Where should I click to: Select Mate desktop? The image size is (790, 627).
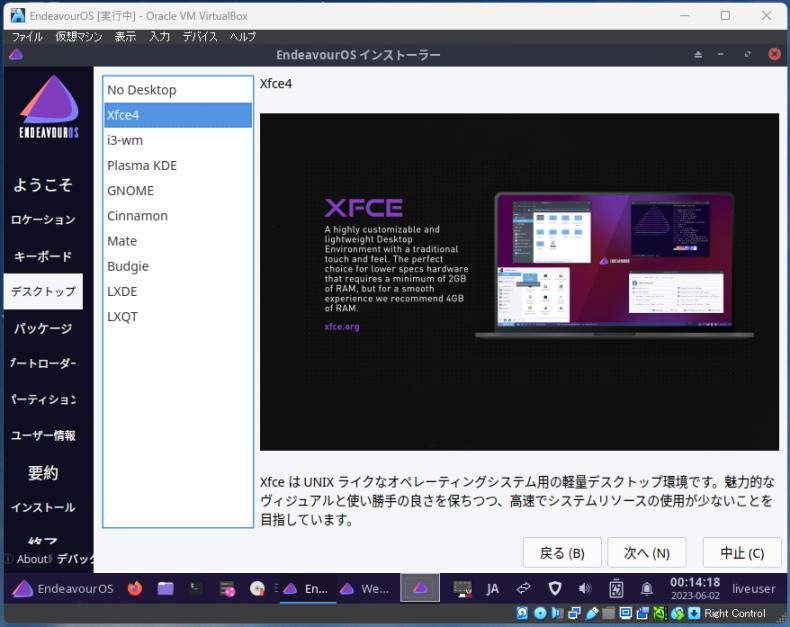pos(178,241)
